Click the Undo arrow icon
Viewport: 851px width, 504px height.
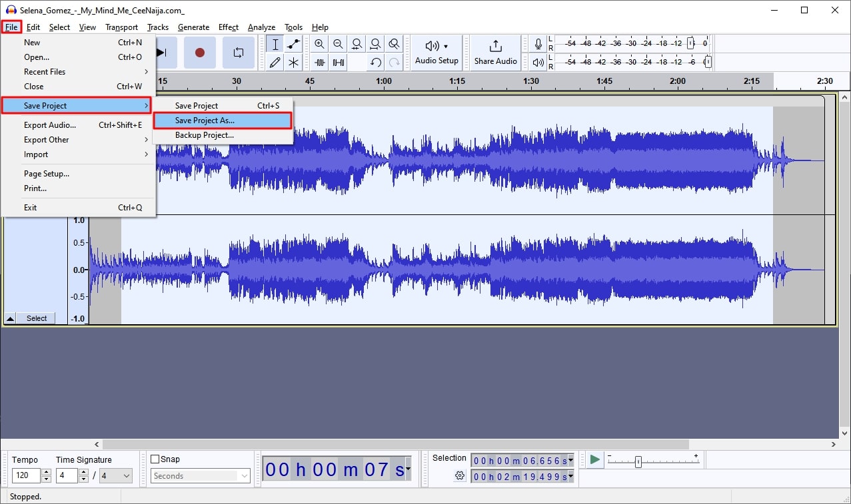[376, 63]
